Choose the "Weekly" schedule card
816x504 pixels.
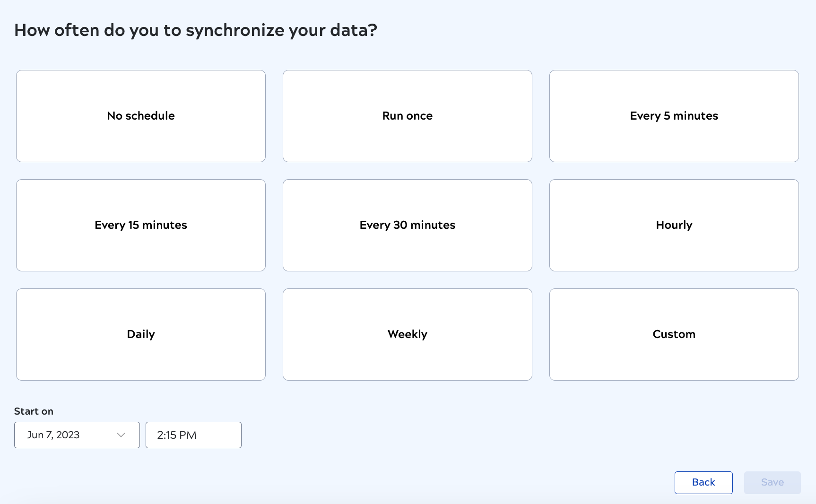[x=407, y=334]
